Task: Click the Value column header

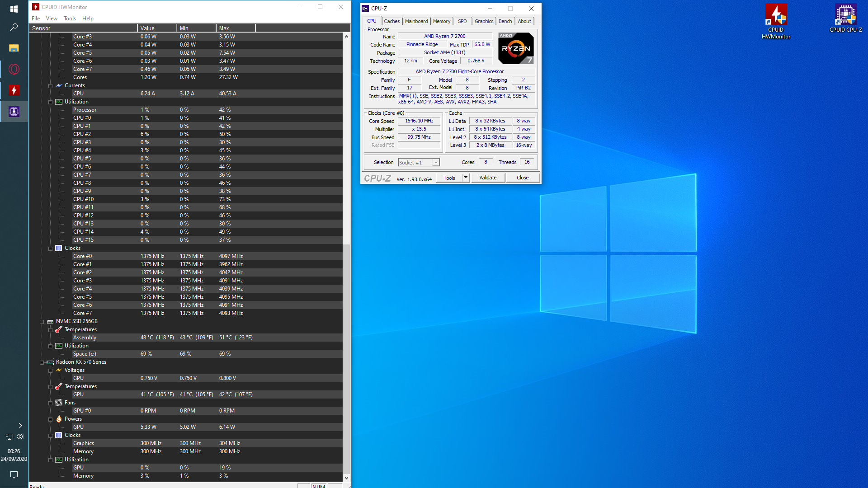Action: tap(157, 28)
